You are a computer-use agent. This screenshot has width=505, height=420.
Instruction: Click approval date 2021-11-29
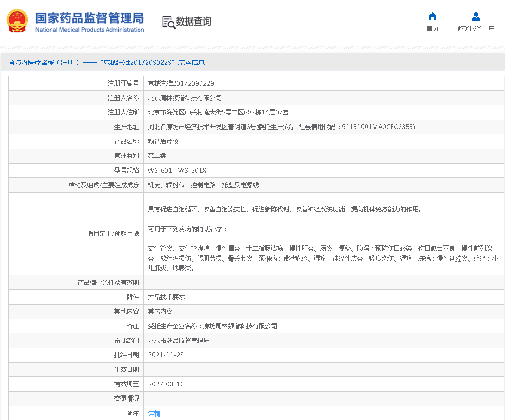[x=166, y=355]
